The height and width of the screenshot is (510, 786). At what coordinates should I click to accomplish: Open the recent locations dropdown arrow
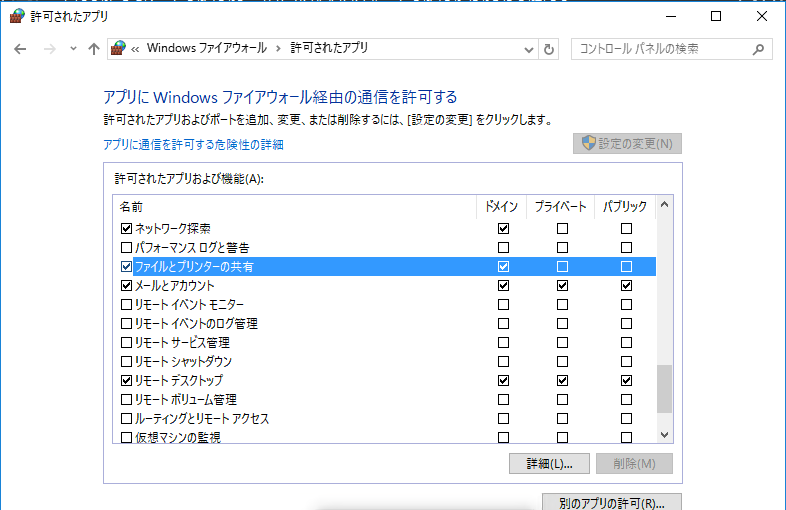pyautogui.click(x=73, y=49)
